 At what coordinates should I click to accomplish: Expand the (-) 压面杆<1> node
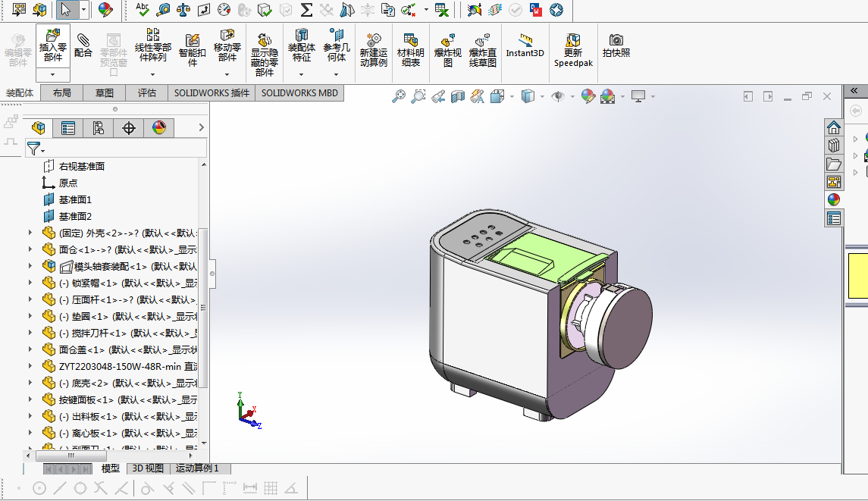point(30,299)
